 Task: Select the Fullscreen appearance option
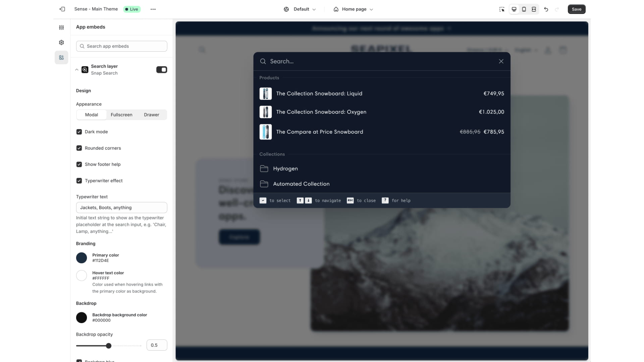coord(121,115)
